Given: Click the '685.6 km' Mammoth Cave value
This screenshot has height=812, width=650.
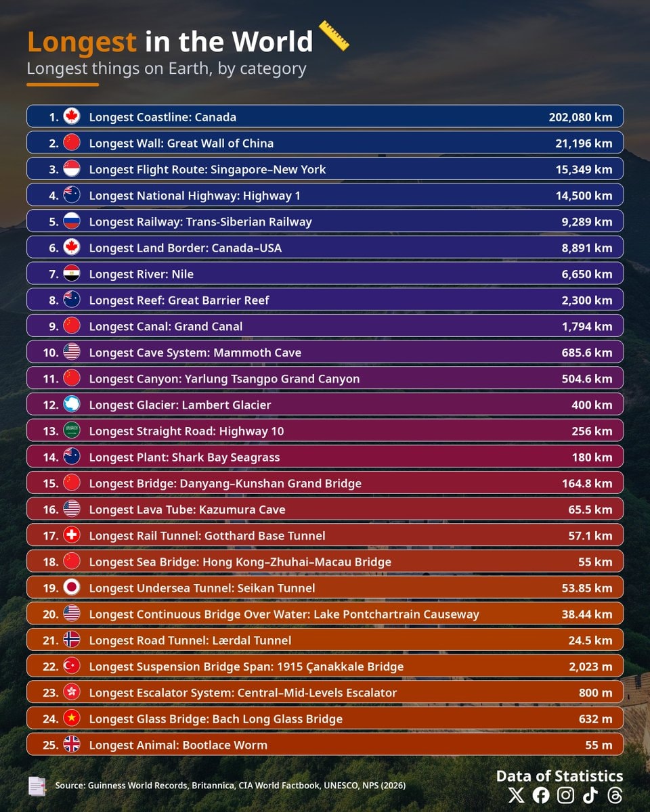Looking at the screenshot, I should click(x=587, y=353).
